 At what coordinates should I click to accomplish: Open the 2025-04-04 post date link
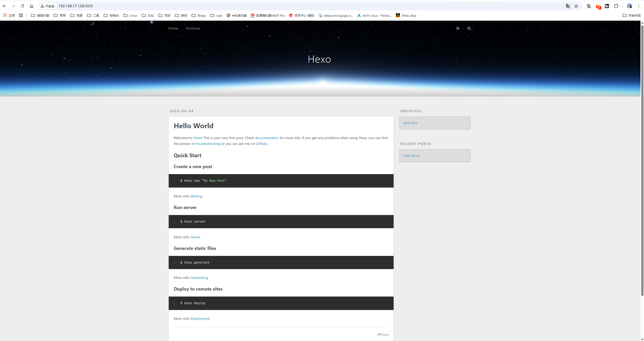pos(182,111)
